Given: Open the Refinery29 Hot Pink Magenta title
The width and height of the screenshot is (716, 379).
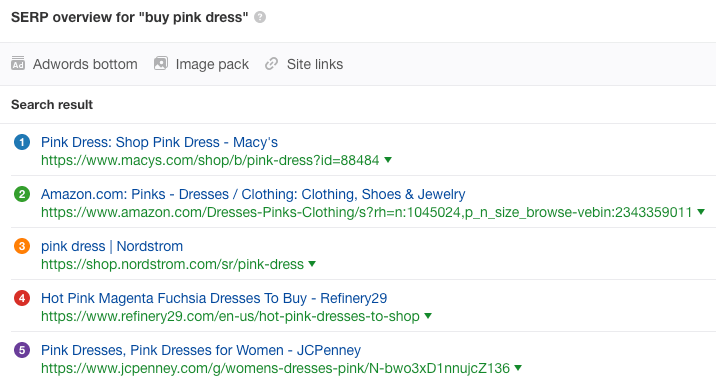Looking at the screenshot, I should click(x=214, y=298).
